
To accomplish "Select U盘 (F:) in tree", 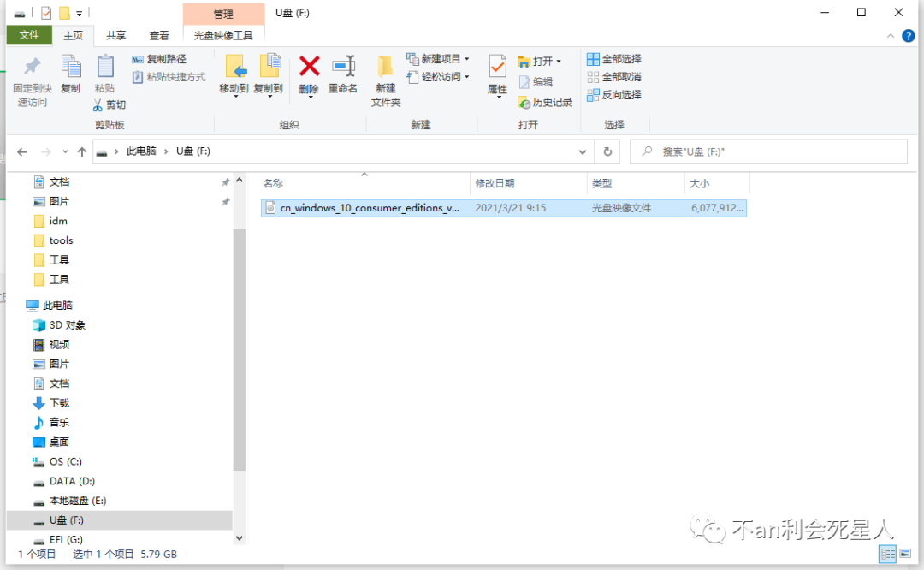I will pyautogui.click(x=66, y=520).
